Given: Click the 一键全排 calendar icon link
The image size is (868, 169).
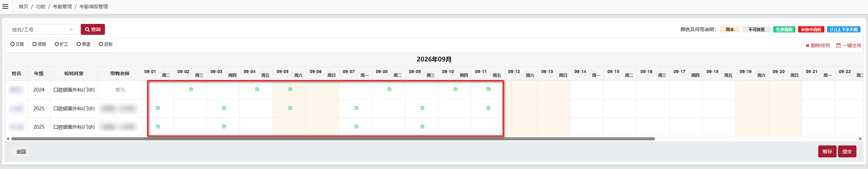Looking at the screenshot, I should 849,45.
